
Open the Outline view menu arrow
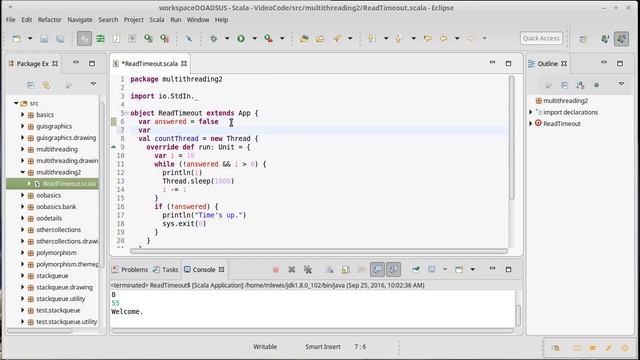pos(621,84)
